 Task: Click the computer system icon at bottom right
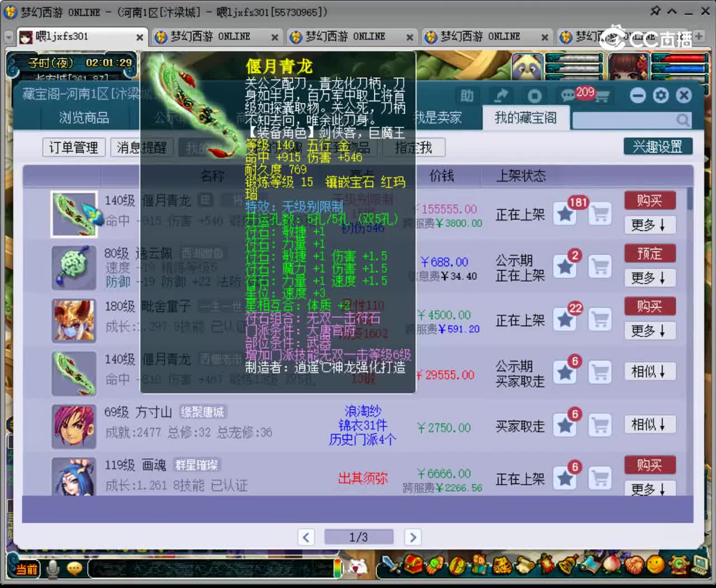click(700, 566)
